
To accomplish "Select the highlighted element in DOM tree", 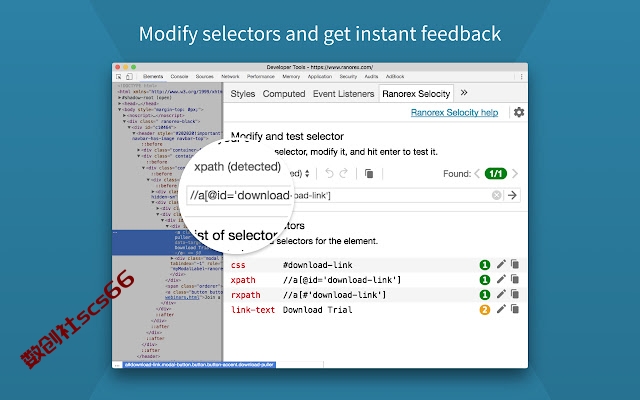I will pos(167,242).
